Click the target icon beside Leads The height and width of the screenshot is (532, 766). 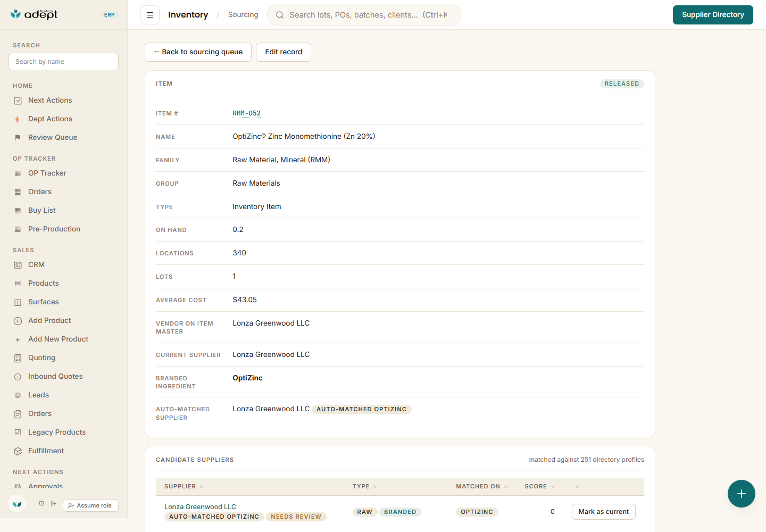click(x=18, y=395)
